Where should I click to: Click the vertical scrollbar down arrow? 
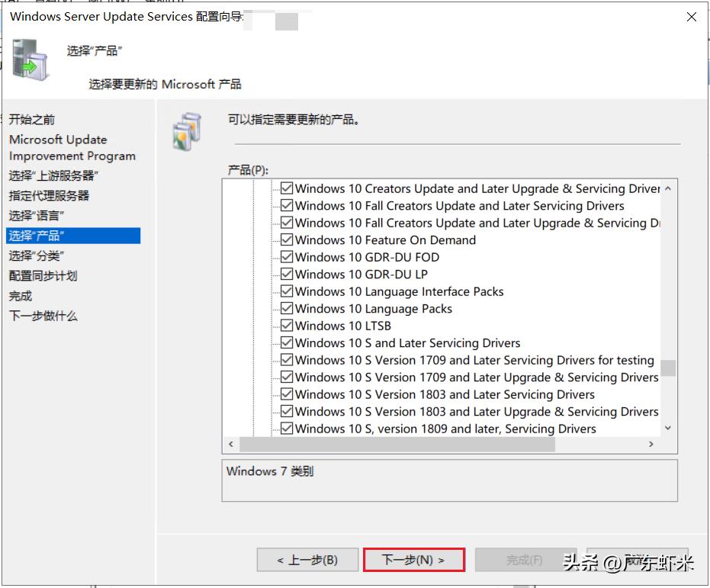click(668, 428)
